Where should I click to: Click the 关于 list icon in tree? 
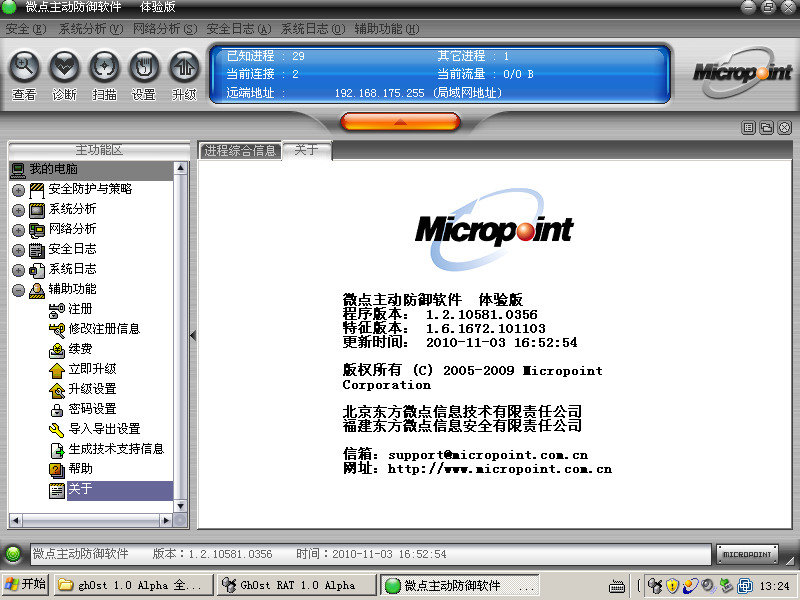tap(57, 490)
